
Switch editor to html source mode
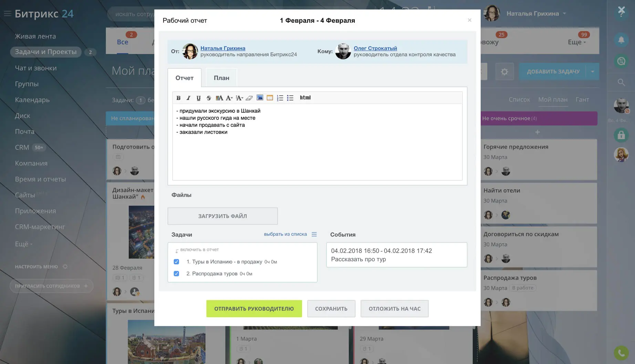tap(305, 98)
